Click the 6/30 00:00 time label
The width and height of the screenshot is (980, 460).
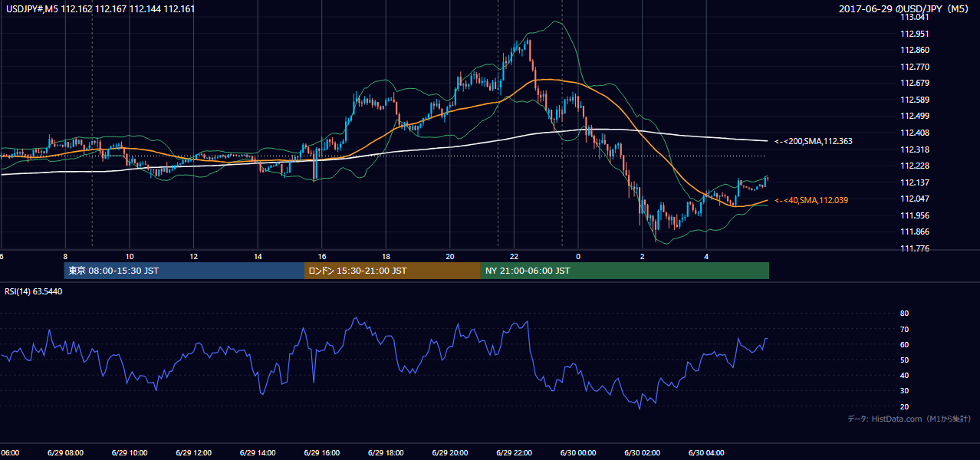pyautogui.click(x=577, y=453)
